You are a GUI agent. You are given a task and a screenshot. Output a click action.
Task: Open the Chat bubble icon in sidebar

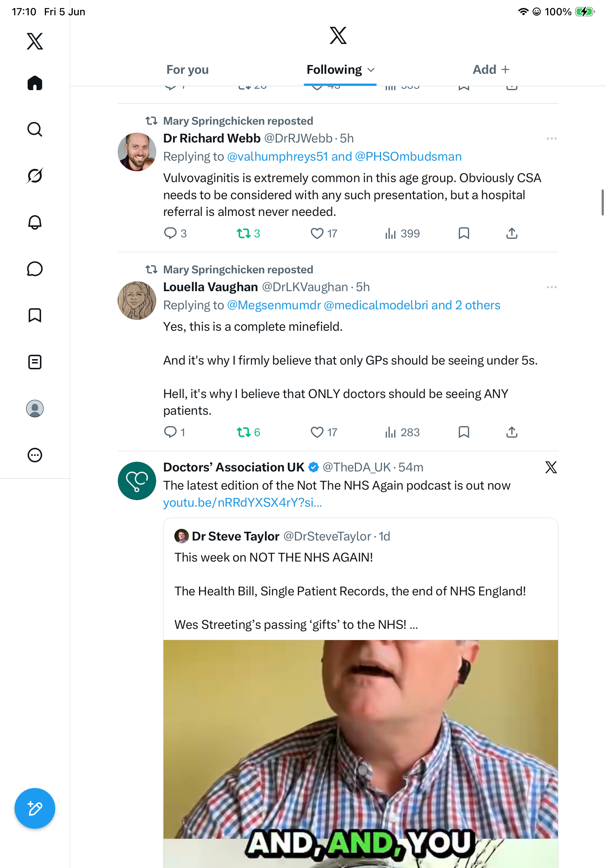pos(35,269)
